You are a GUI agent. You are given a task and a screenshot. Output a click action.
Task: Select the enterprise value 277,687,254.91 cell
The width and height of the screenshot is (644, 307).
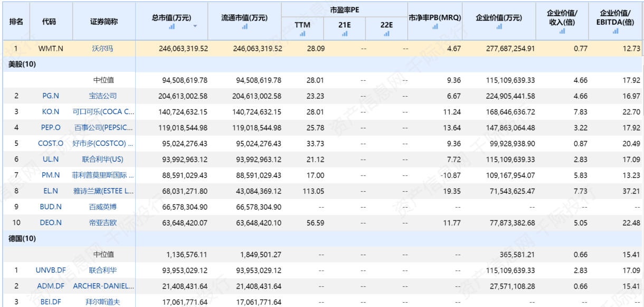coord(510,49)
